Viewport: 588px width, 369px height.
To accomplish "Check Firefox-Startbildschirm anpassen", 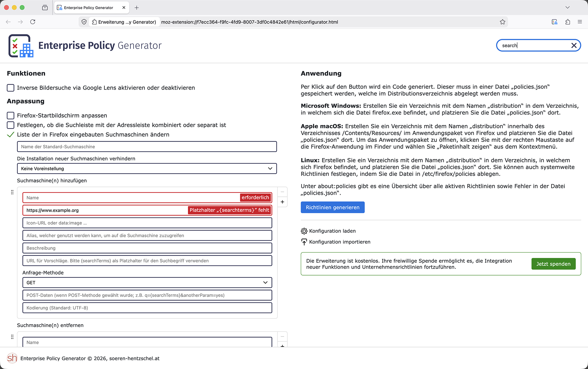I will [x=11, y=116].
